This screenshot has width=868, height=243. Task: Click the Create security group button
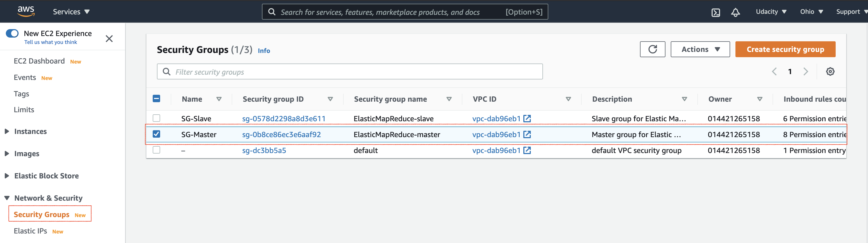[x=785, y=49]
